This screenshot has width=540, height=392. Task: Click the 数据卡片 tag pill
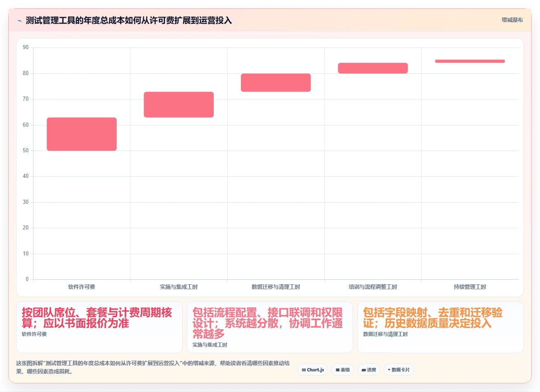tap(399, 370)
